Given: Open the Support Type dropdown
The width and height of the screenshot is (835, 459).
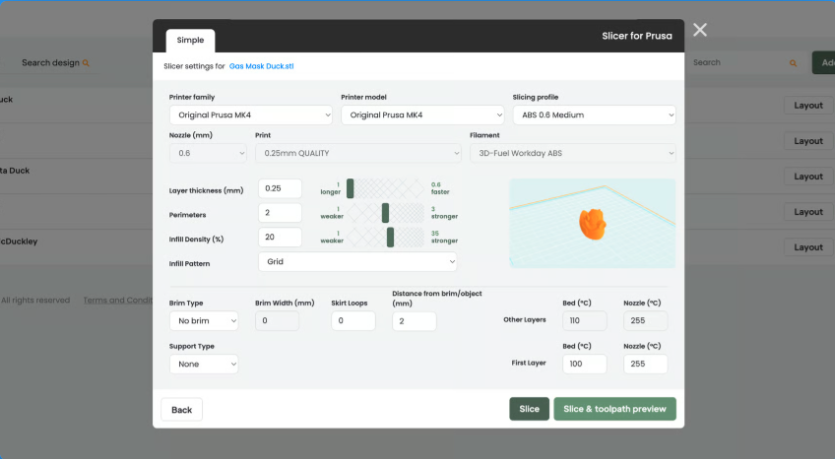Looking at the screenshot, I should click(203, 364).
